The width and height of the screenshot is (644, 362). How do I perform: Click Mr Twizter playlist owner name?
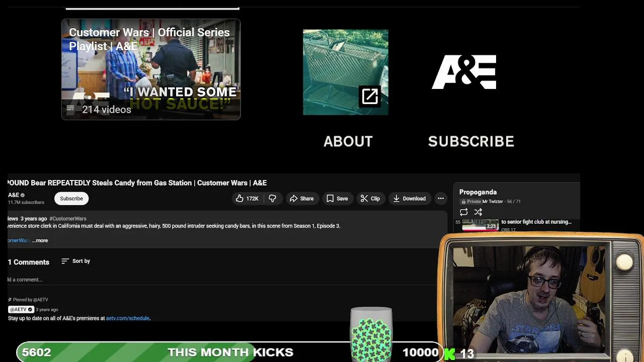493,202
